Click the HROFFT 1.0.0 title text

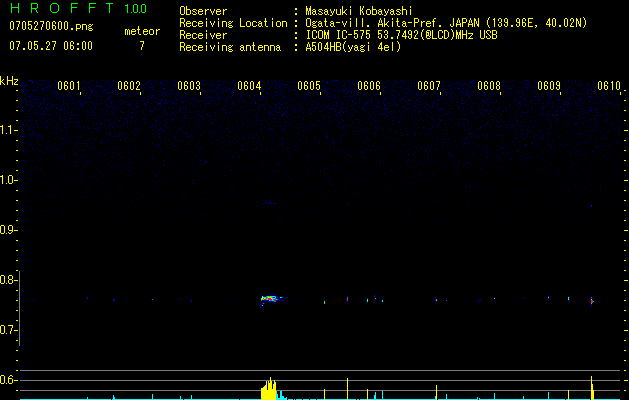79,8
